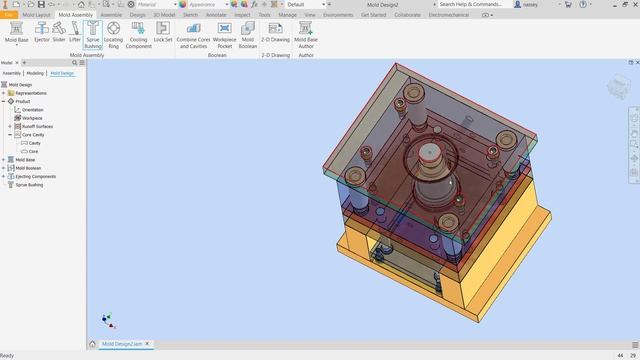Click the ViewCube in the viewport
640x360 pixels.
tap(619, 87)
